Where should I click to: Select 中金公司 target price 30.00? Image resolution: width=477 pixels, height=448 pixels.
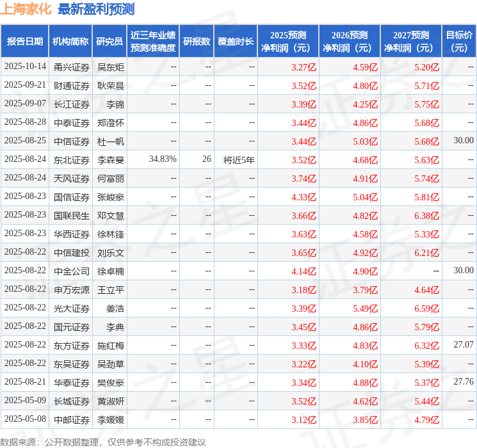[464, 270]
